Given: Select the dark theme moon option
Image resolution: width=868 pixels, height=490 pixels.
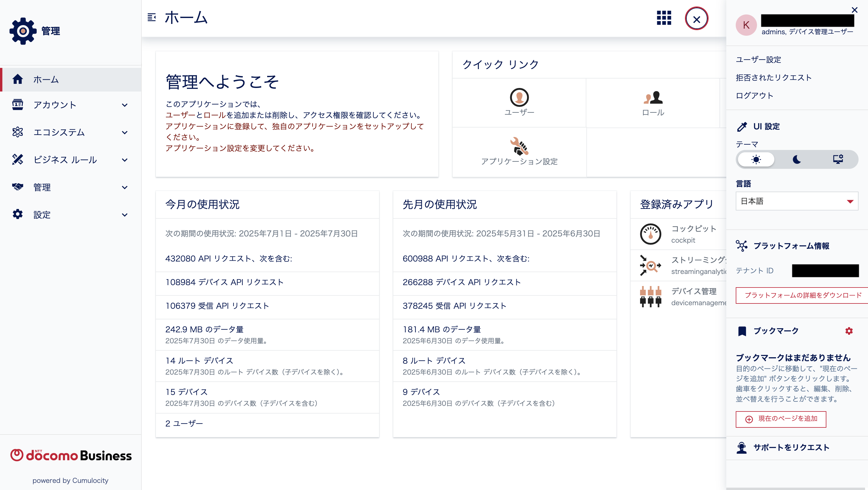Looking at the screenshot, I should pos(797,159).
